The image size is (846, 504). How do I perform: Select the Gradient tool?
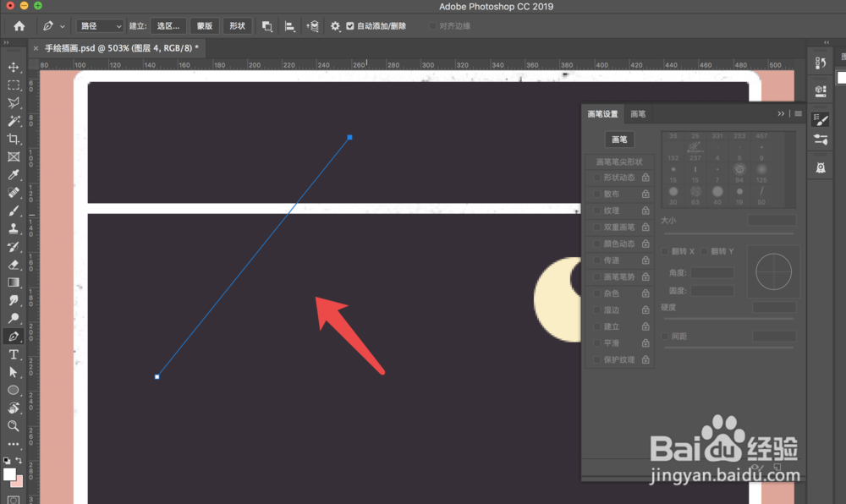[14, 282]
